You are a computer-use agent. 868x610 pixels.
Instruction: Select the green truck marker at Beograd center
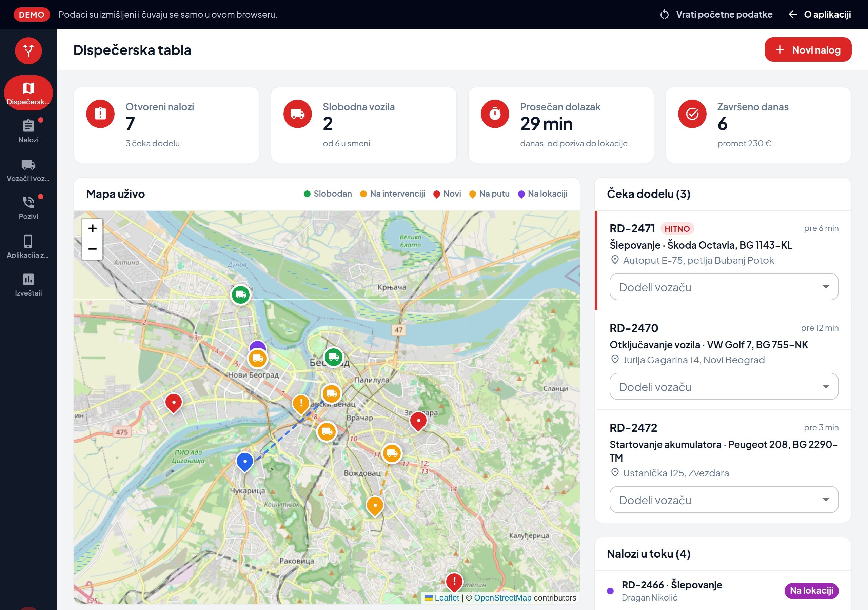point(333,357)
